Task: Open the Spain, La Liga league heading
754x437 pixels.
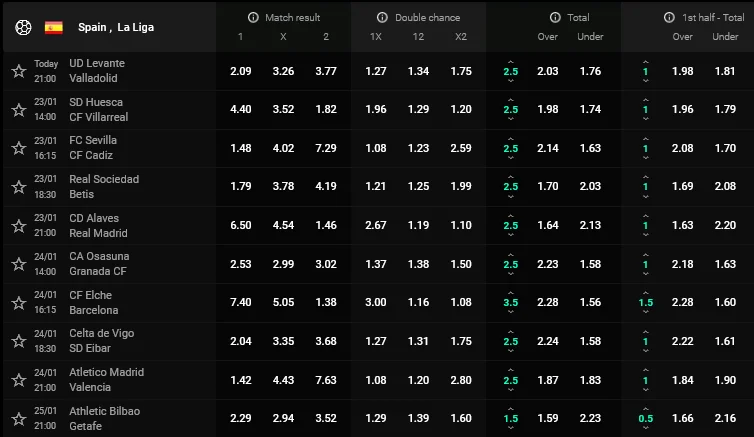Action: [109, 27]
